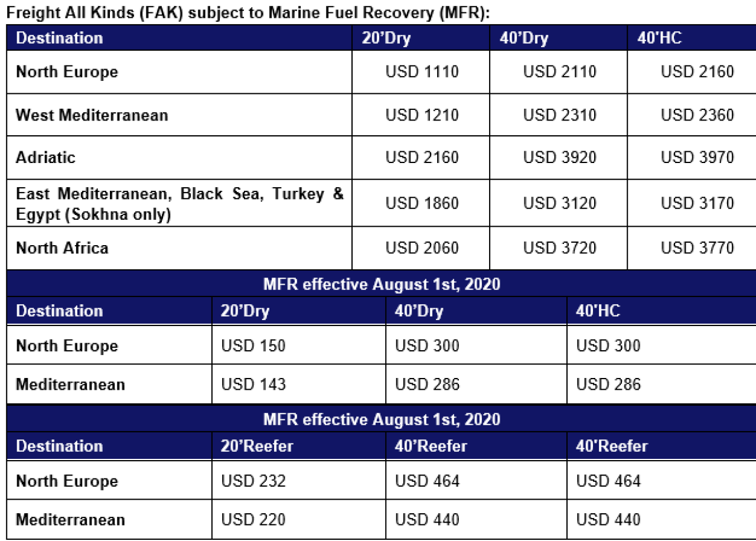Click the East Mediterranean, Black Sea, Turkey row label
The image size is (756, 541).
click(180, 204)
